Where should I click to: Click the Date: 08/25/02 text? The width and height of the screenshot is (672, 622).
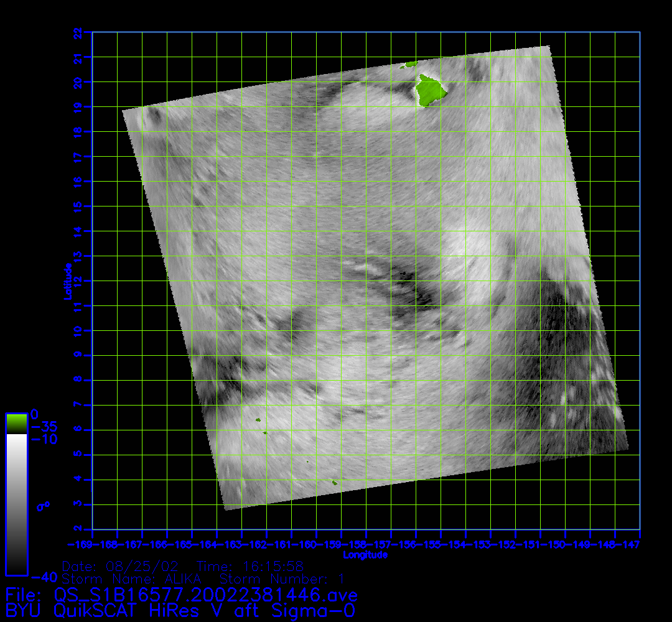click(121, 567)
